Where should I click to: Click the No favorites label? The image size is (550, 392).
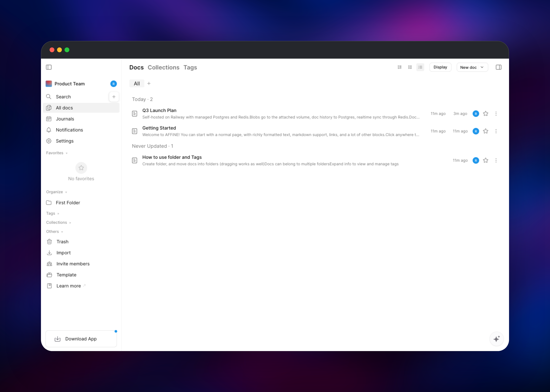(x=81, y=179)
